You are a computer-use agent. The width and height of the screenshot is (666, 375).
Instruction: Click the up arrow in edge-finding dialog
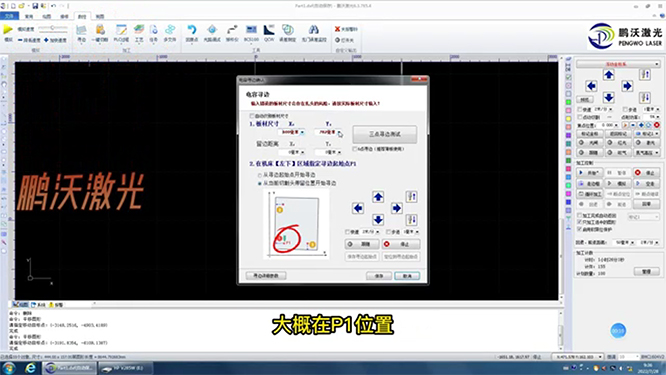pos(378,197)
